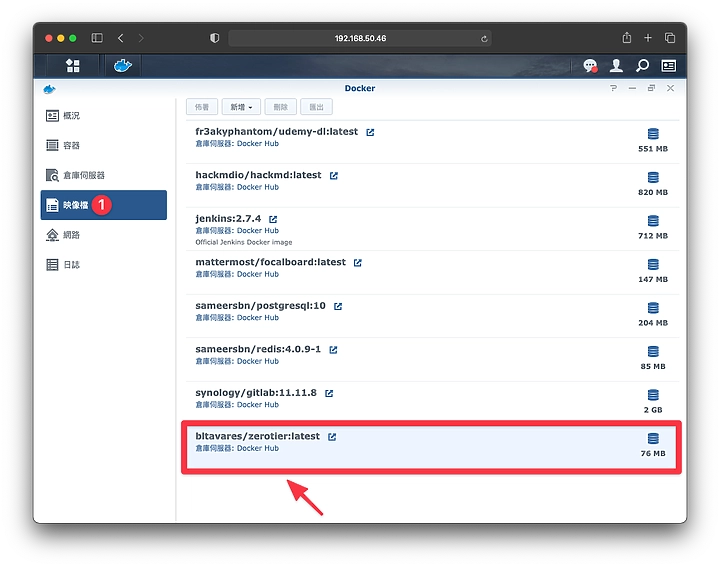Click the storage icon showing 204 MB
The width and height of the screenshot is (720, 567).
pos(653,308)
